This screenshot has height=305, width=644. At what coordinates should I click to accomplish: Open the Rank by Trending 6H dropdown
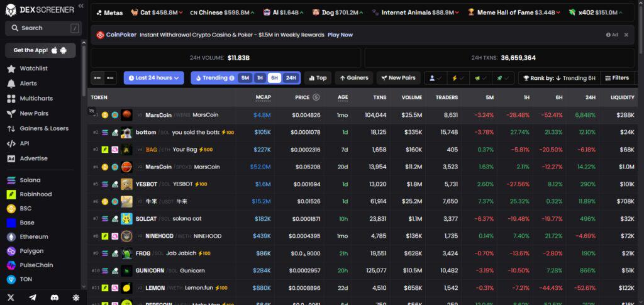pyautogui.click(x=559, y=78)
